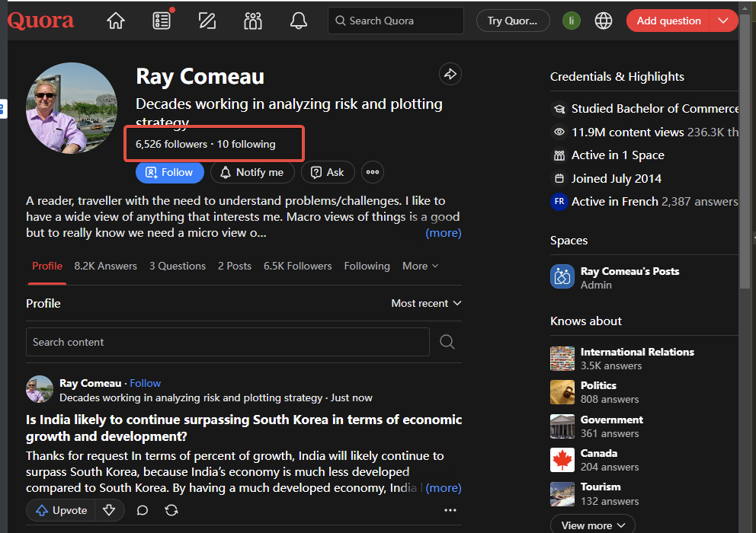Click the Try Quora+ button
This screenshot has height=533, width=756.
[513, 21]
